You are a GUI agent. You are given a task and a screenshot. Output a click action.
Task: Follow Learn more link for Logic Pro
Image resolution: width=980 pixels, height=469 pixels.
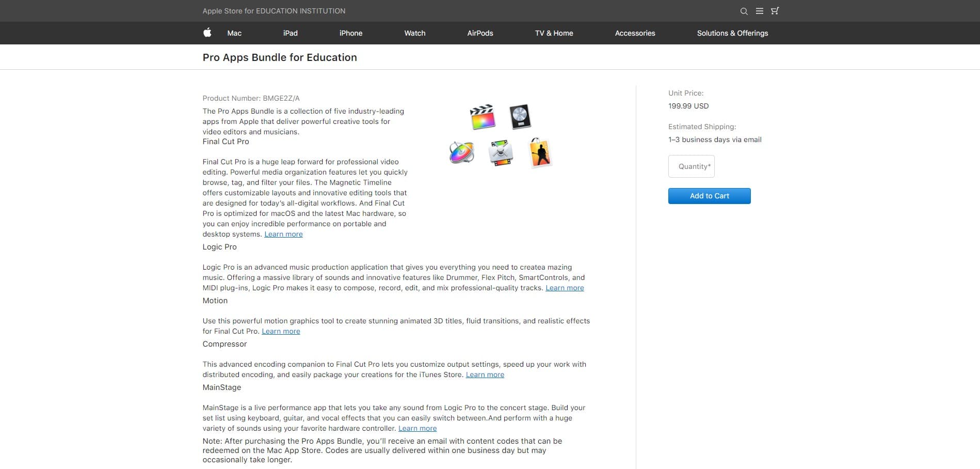coord(565,288)
